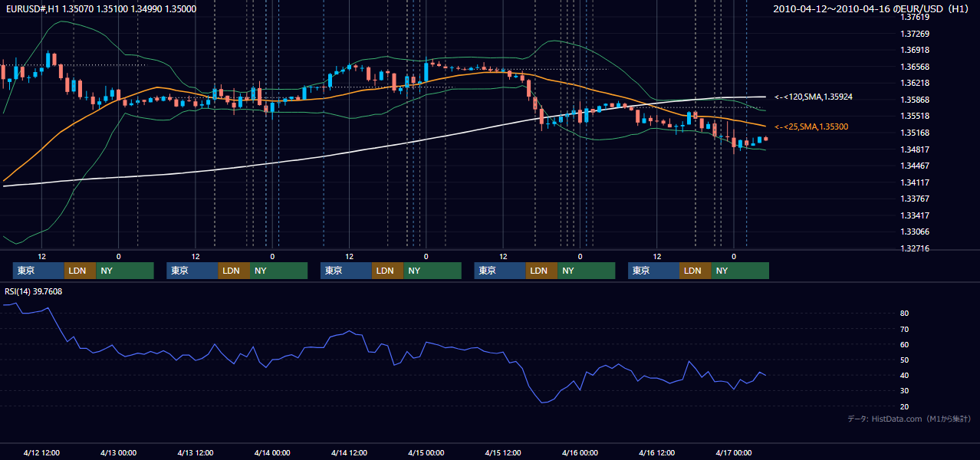Select the 4/15 12:00 time axis label
The image size is (980, 460).
[x=502, y=452]
